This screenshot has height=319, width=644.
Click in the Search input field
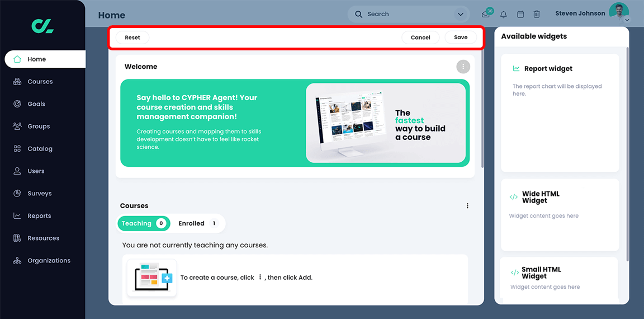tap(409, 15)
